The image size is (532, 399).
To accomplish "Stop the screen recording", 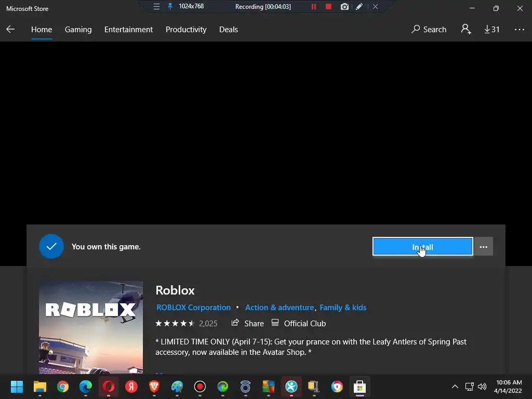I will point(328,6).
